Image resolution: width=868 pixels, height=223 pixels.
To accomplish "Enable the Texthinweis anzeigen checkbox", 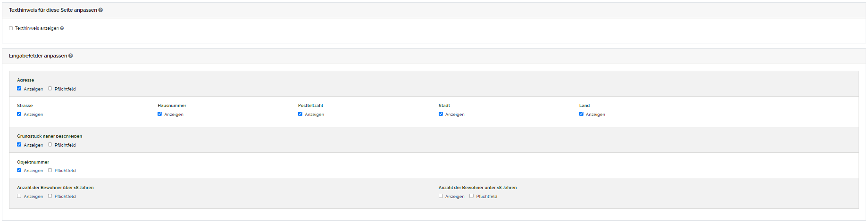I will click(x=11, y=28).
